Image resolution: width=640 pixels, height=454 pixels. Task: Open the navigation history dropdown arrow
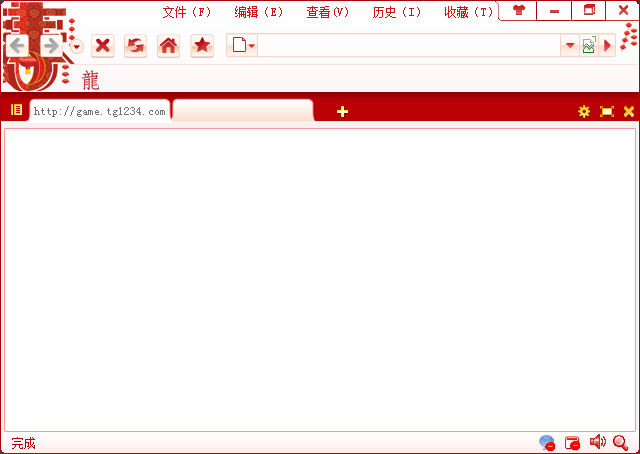coord(77,47)
